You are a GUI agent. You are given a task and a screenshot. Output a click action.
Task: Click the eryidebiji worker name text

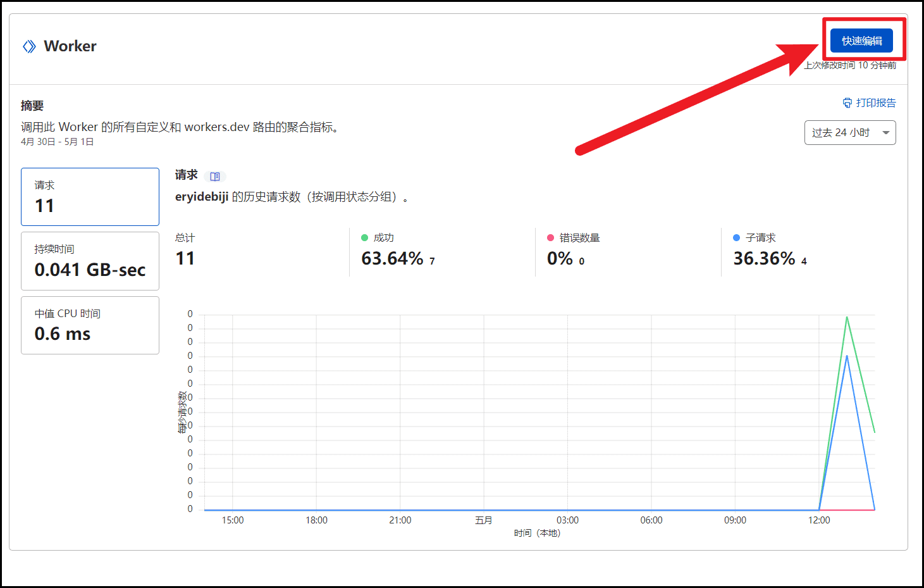coord(202,197)
